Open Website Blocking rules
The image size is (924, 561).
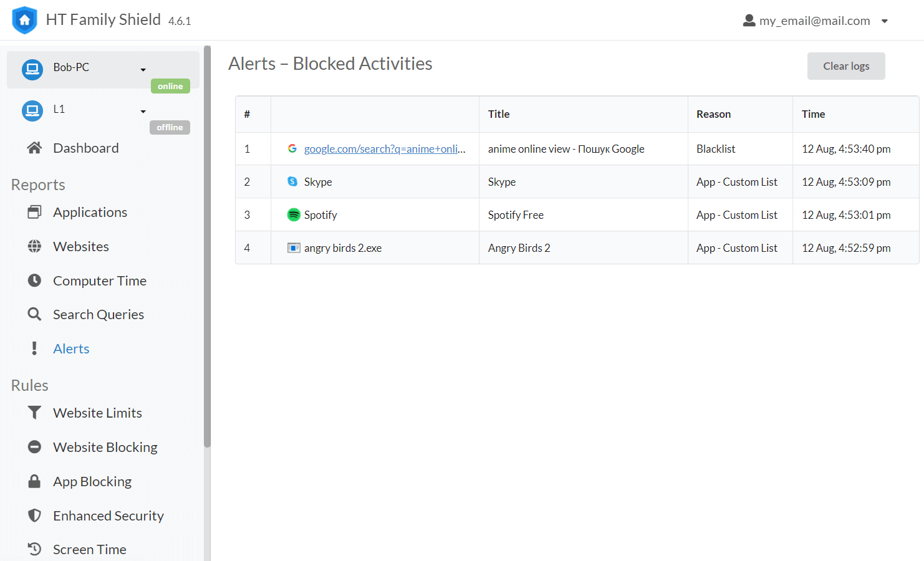point(105,447)
